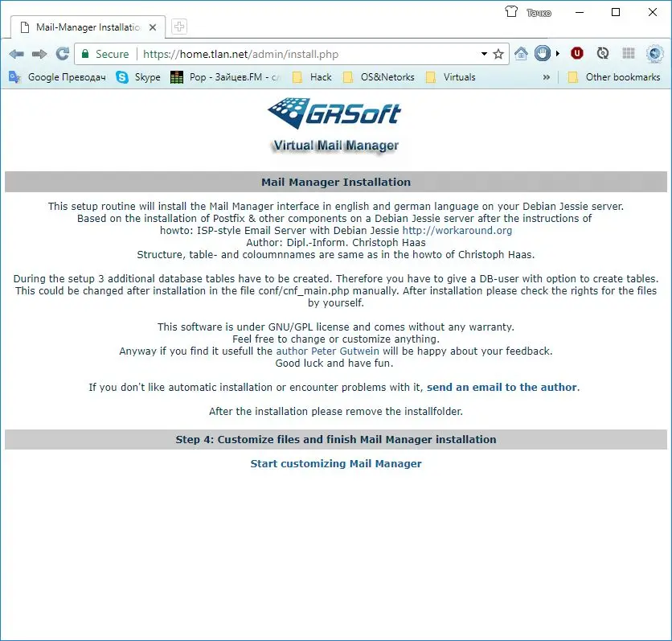
Task: Open the address bar dropdown arrow
Action: 484,54
